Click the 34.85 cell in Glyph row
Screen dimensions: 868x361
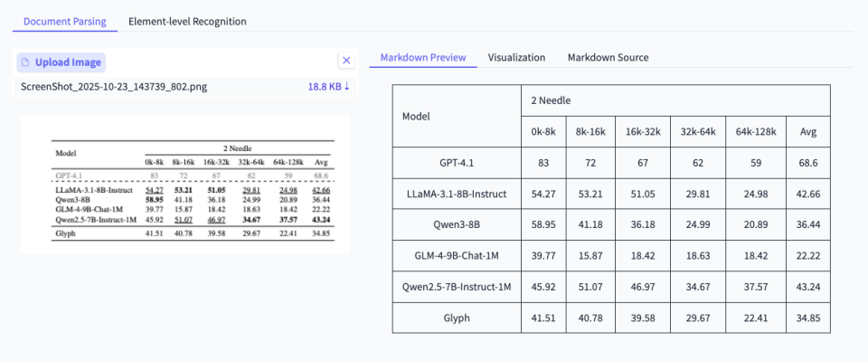[808, 318]
